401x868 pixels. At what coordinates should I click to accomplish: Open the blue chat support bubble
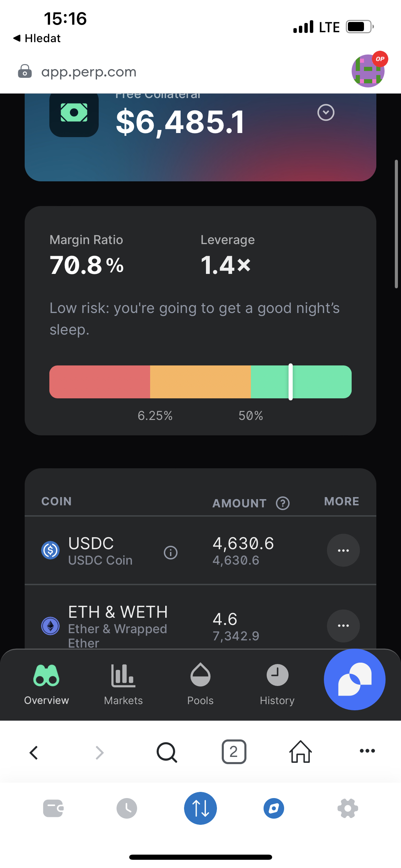click(354, 679)
